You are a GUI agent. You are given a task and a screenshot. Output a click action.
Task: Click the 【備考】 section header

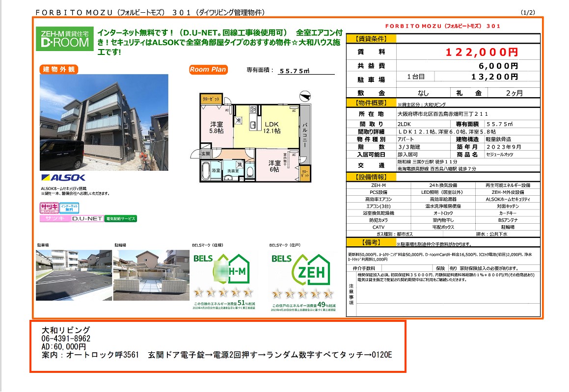371,242
